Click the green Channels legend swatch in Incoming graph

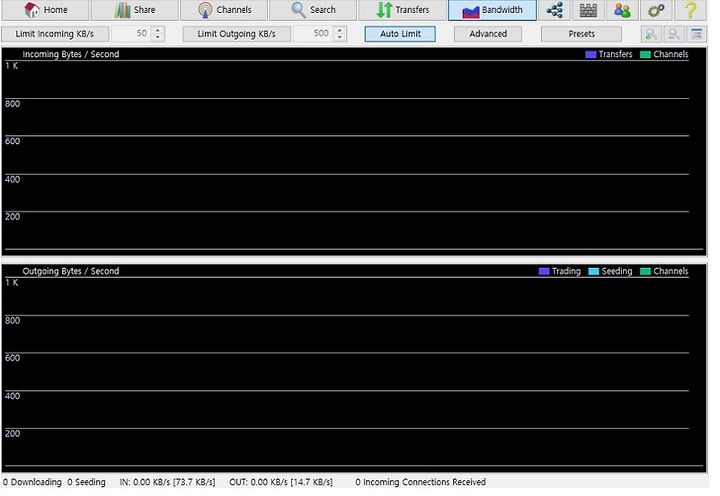click(x=645, y=55)
